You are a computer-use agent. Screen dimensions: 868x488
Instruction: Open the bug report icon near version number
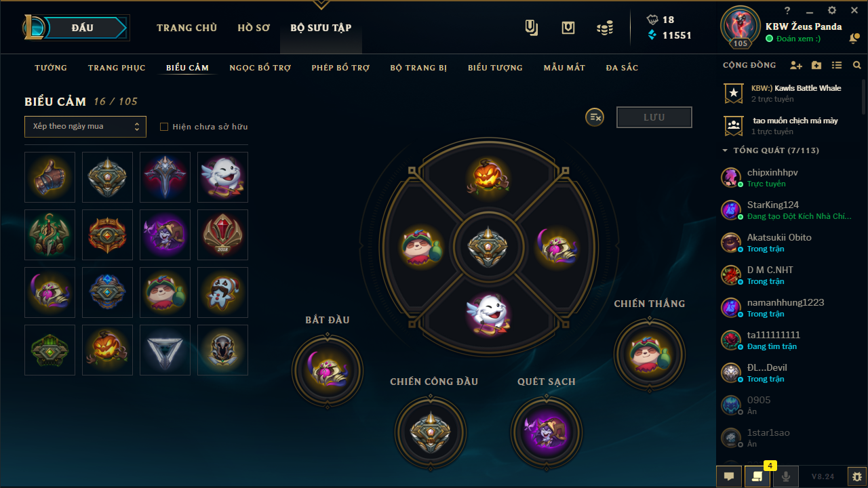coord(857,476)
